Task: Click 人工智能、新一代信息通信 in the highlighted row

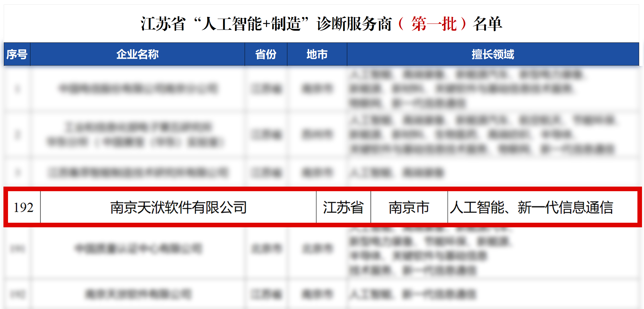Action: pyautogui.click(x=531, y=207)
